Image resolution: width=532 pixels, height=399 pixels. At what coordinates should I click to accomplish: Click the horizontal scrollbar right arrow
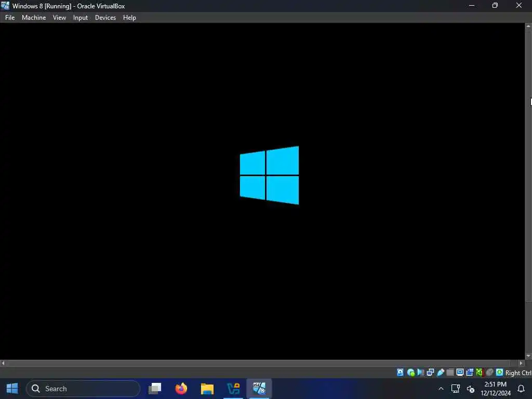522,363
